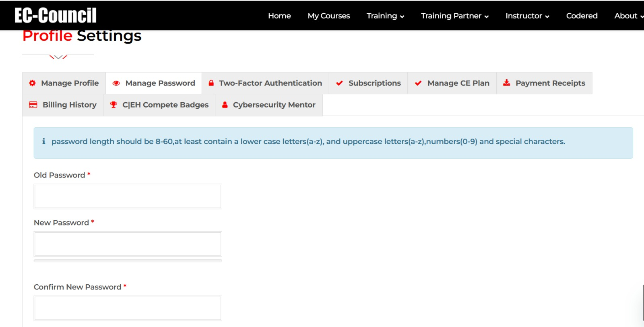Switch to the Cybersecurity Mentor tab

[269, 105]
